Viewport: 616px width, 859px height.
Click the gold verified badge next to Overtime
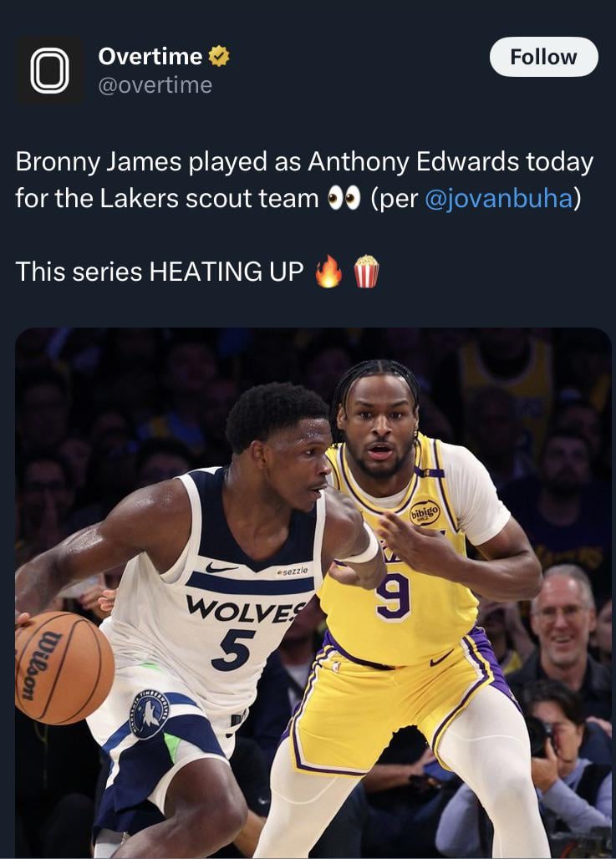(219, 57)
